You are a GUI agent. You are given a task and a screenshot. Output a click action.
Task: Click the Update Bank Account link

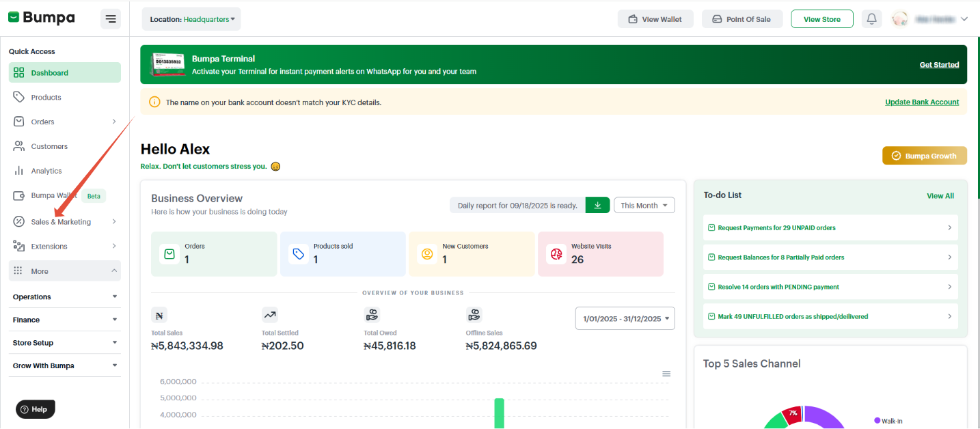point(922,102)
